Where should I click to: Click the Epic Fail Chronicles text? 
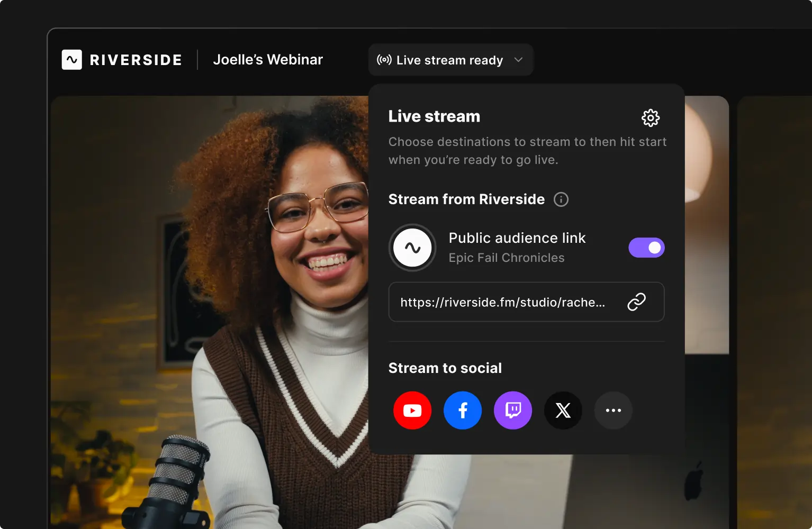click(507, 258)
